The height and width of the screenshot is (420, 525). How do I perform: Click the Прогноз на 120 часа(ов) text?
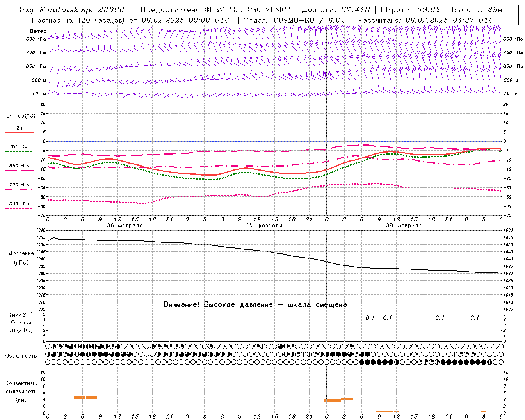pyautogui.click(x=79, y=20)
